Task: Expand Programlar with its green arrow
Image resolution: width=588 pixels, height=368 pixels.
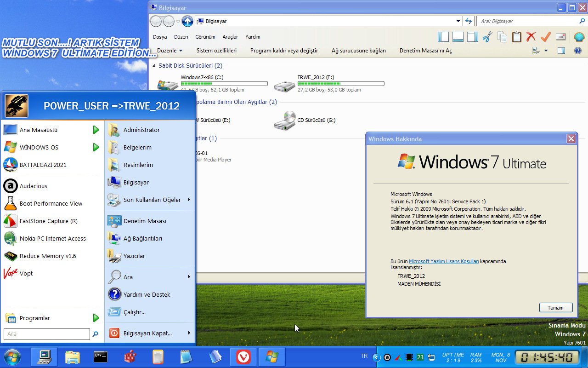Action: [96, 318]
